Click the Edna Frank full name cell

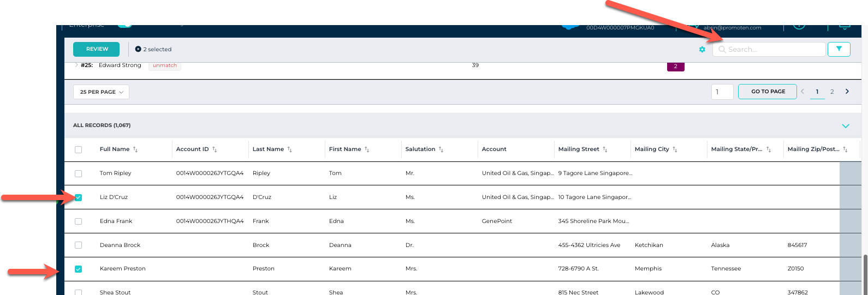[116, 221]
